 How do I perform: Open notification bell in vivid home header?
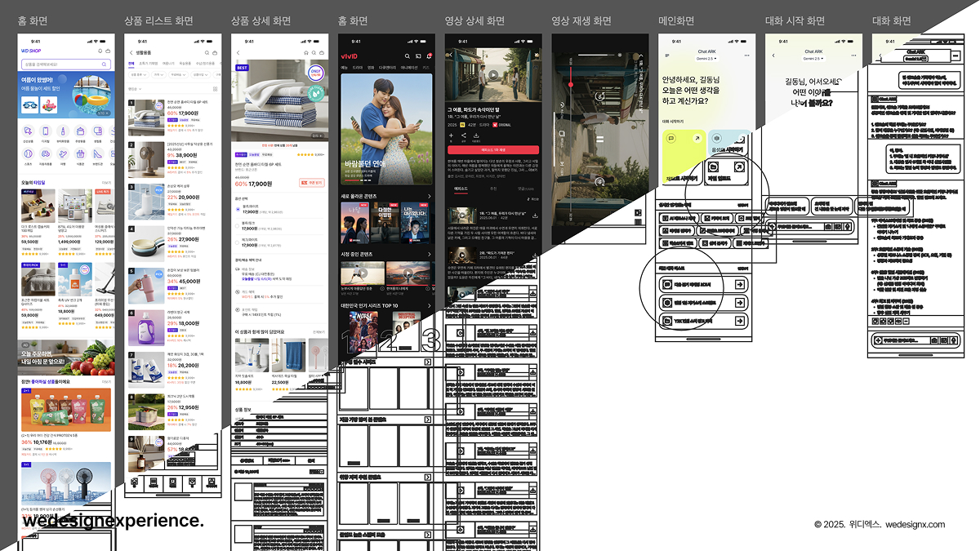(429, 56)
